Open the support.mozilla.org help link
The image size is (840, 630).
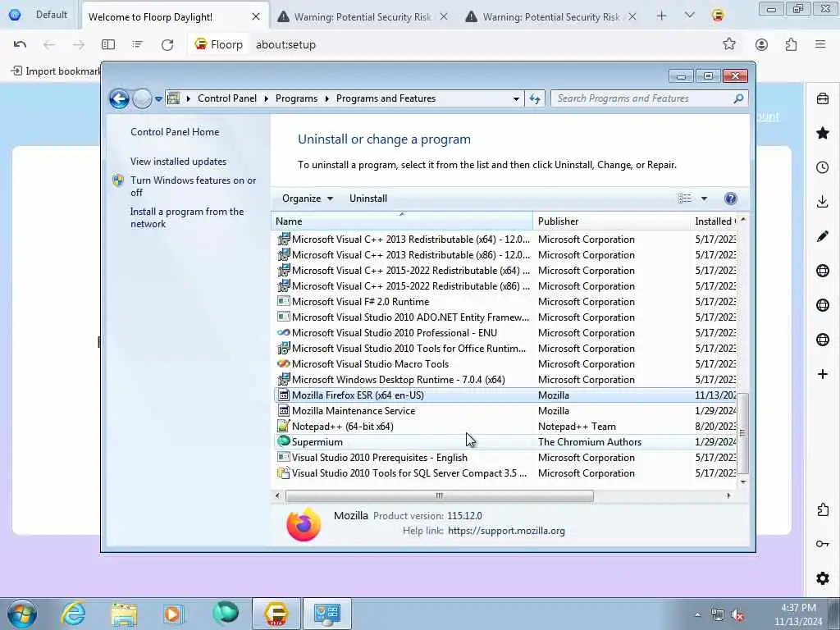point(506,531)
